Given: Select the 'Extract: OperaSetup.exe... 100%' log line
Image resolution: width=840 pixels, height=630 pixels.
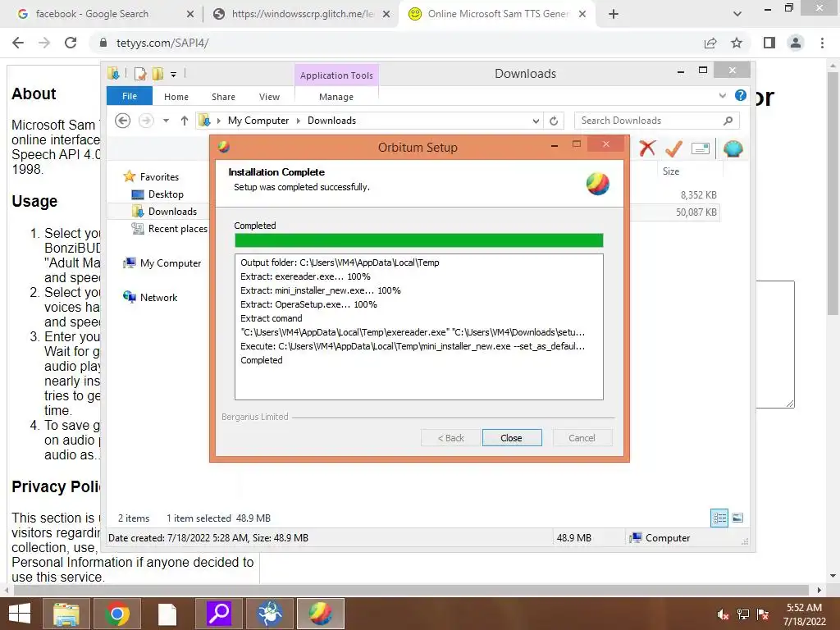Looking at the screenshot, I should coord(308,304).
